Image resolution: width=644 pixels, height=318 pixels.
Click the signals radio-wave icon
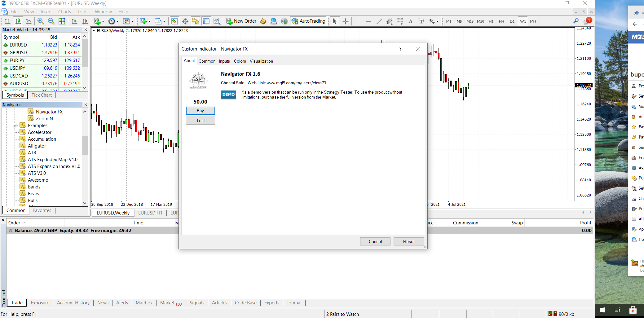284,21
